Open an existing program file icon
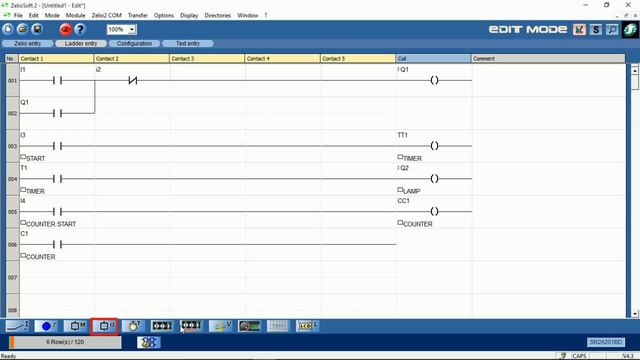 [x=22, y=29]
